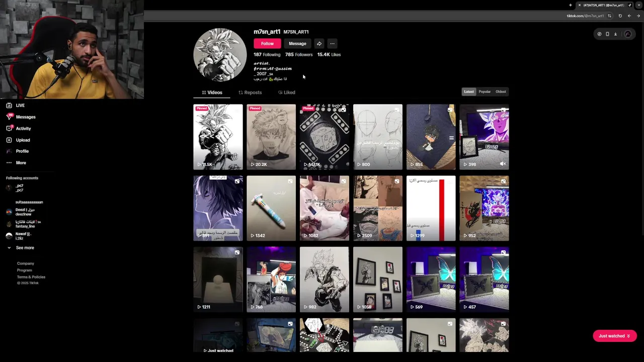The image size is (644, 362).
Task: Expand Just watched floating button
Action: (x=615, y=336)
